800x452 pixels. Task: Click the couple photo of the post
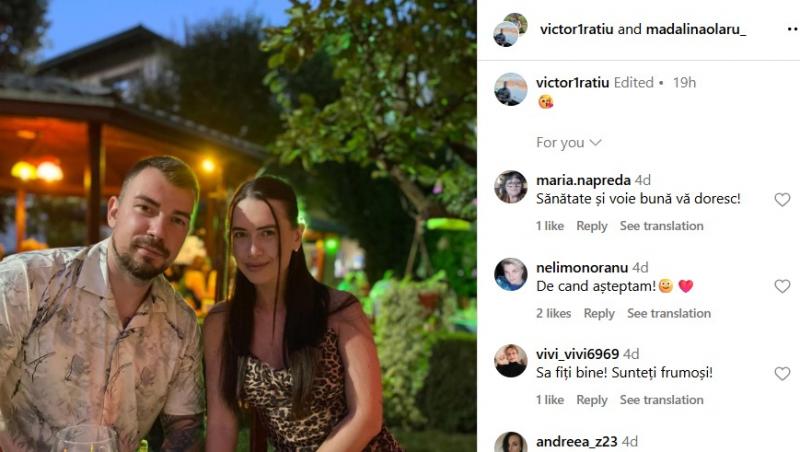(x=238, y=226)
